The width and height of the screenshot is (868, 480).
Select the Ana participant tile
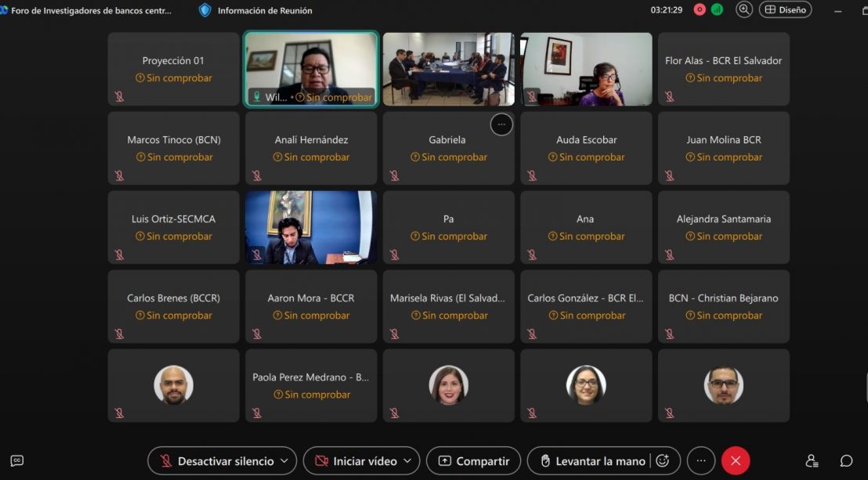(586, 227)
